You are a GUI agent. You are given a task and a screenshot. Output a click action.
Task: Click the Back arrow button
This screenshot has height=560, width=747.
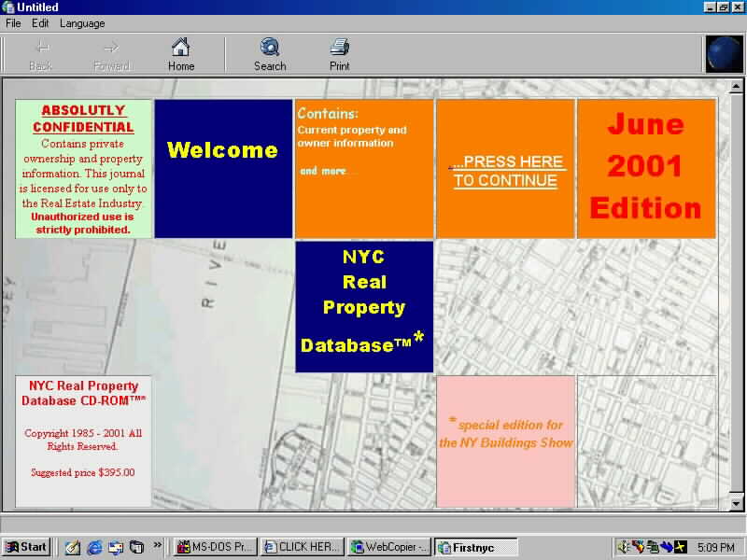[41, 53]
